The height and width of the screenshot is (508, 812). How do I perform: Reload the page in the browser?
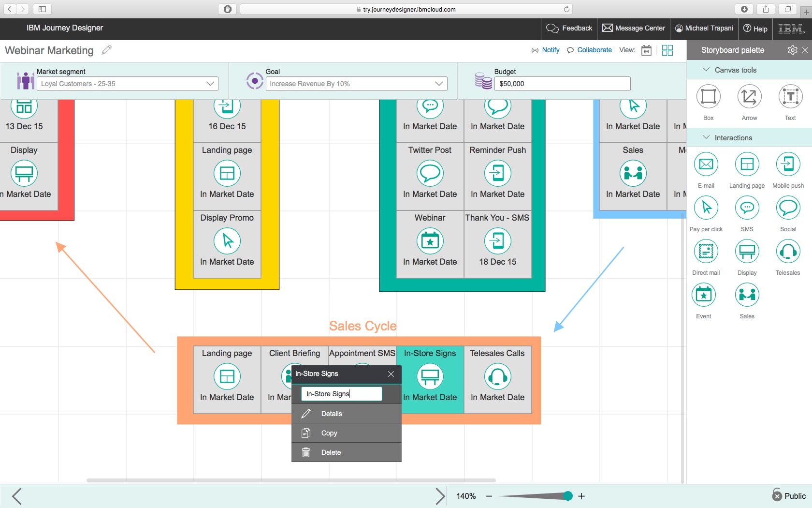coord(566,9)
